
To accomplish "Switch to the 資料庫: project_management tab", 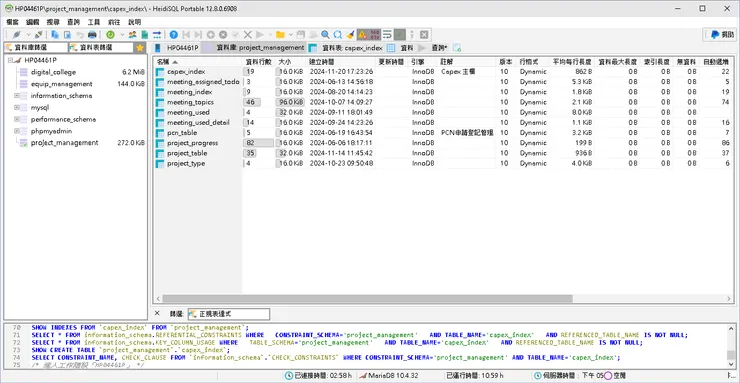I will [x=254, y=48].
